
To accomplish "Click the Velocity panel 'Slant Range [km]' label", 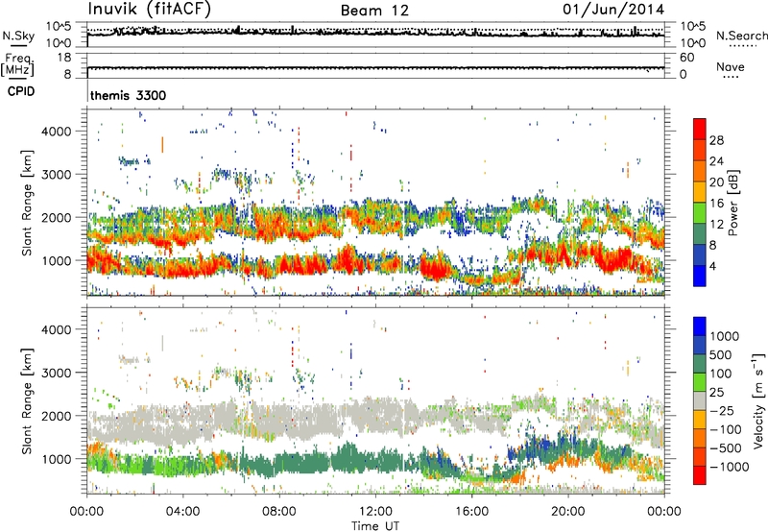I will (x=27, y=401).
